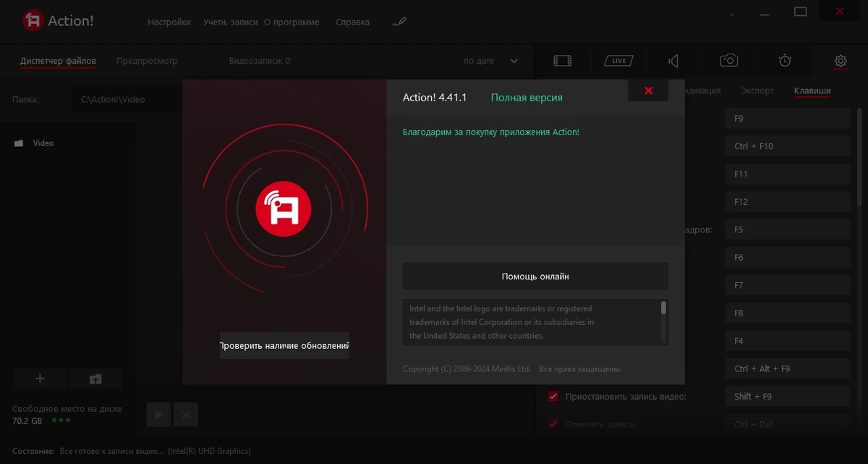The height and width of the screenshot is (464, 868).
Task: Click the 'Полная версия' label
Action: (527, 97)
